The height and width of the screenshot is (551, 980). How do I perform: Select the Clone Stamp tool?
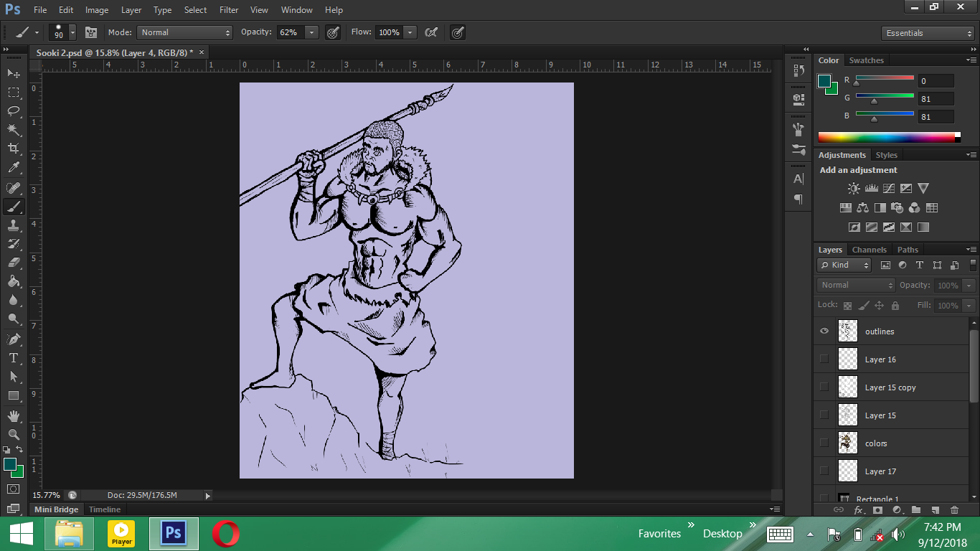(x=14, y=225)
